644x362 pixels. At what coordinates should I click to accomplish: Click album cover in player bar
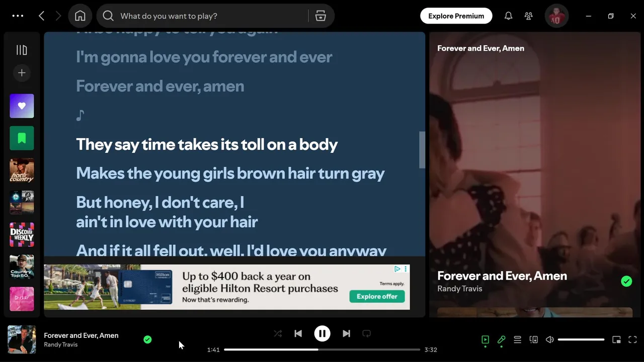pyautogui.click(x=22, y=339)
